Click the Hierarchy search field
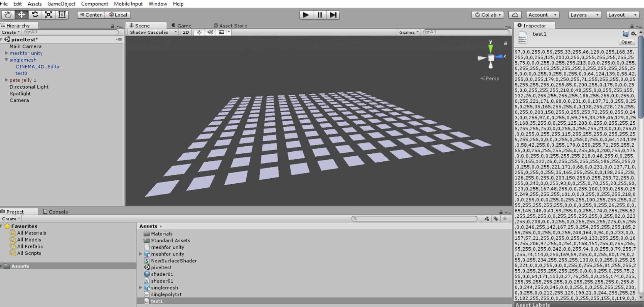The image size is (644, 307). (x=72, y=32)
